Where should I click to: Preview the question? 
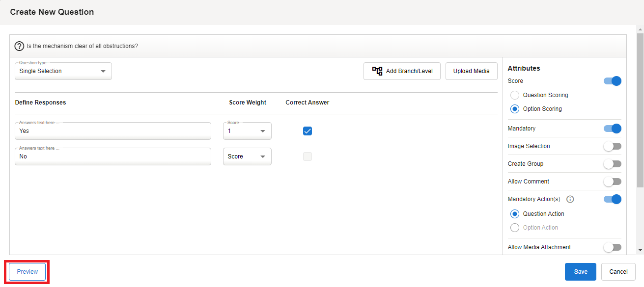click(28, 272)
